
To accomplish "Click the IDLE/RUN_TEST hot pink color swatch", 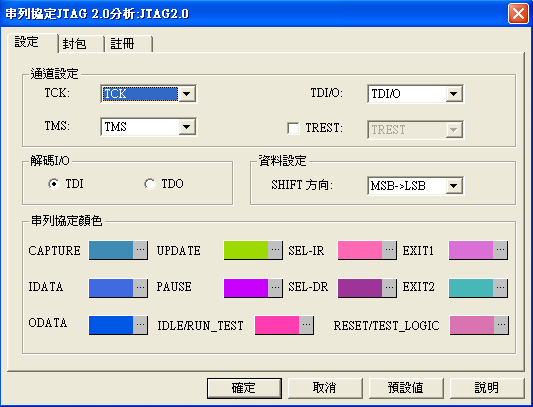I will click(x=277, y=325).
